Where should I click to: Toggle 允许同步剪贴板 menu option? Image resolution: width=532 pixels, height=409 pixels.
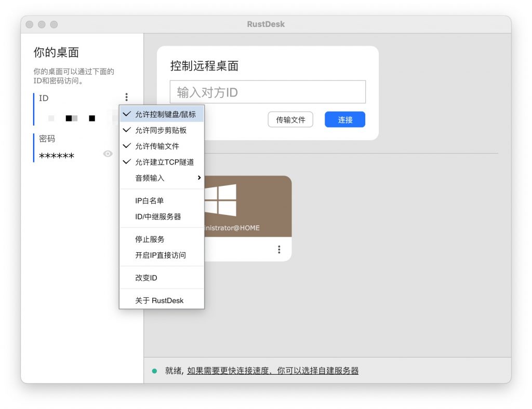[162, 130]
